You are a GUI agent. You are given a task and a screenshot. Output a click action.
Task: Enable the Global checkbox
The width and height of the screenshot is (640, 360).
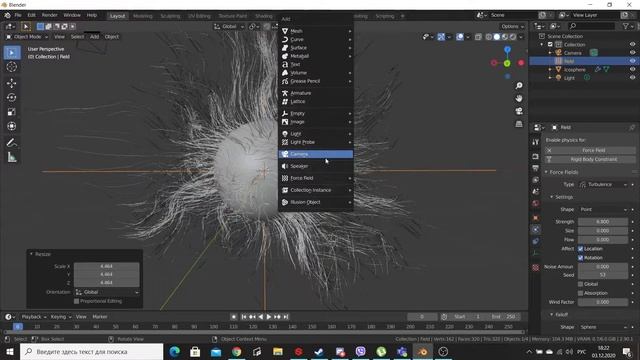(580, 284)
